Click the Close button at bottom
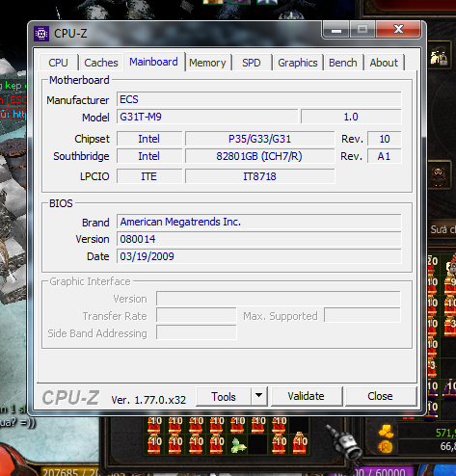The width and height of the screenshot is (456, 476). (x=380, y=396)
